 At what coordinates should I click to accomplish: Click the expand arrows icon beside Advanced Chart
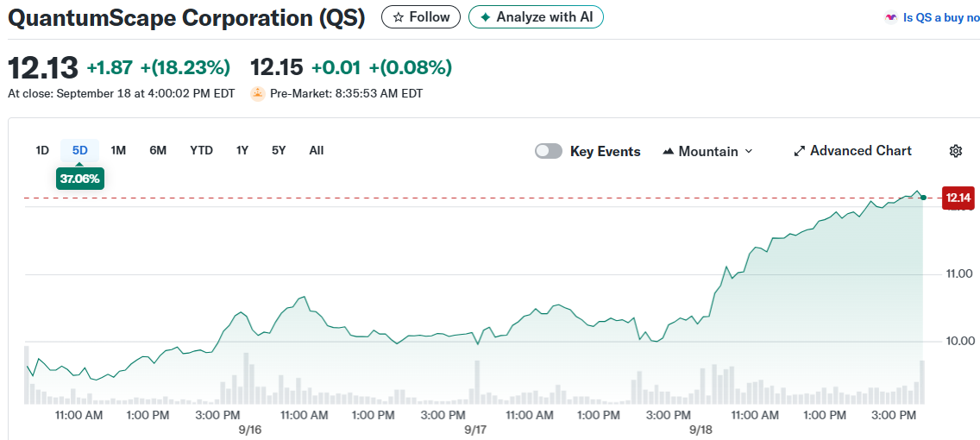click(x=800, y=151)
